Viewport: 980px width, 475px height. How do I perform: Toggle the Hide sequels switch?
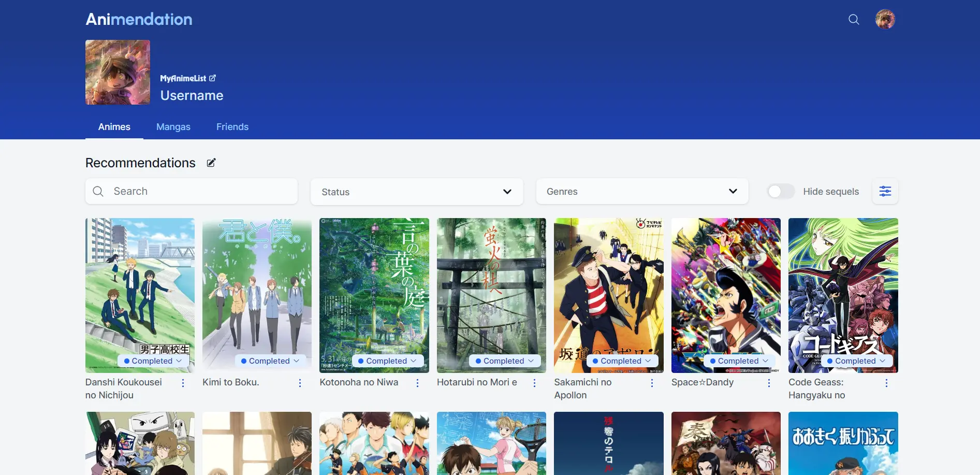(781, 192)
